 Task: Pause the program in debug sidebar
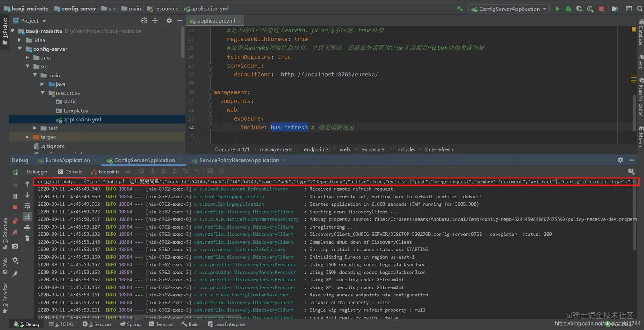pyautogui.click(x=15, y=196)
